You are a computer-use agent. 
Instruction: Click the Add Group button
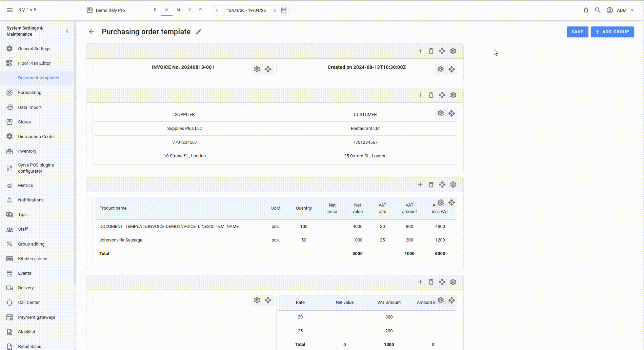612,32
